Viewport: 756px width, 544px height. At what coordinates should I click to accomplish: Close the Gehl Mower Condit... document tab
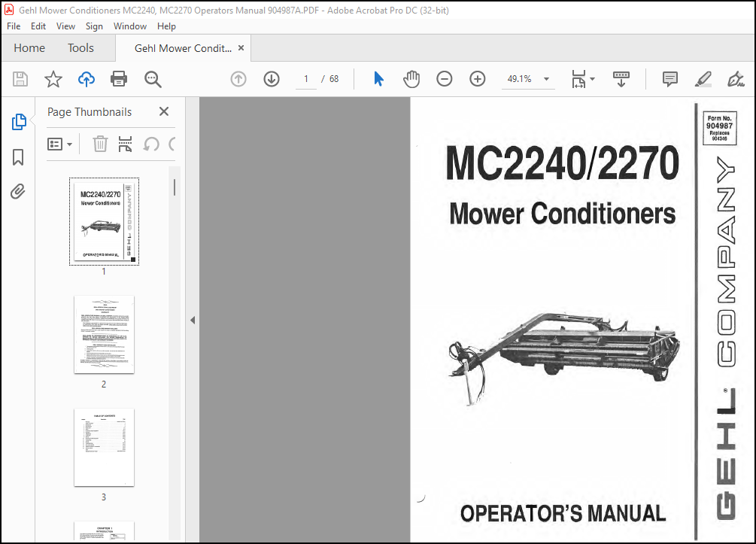tap(241, 47)
